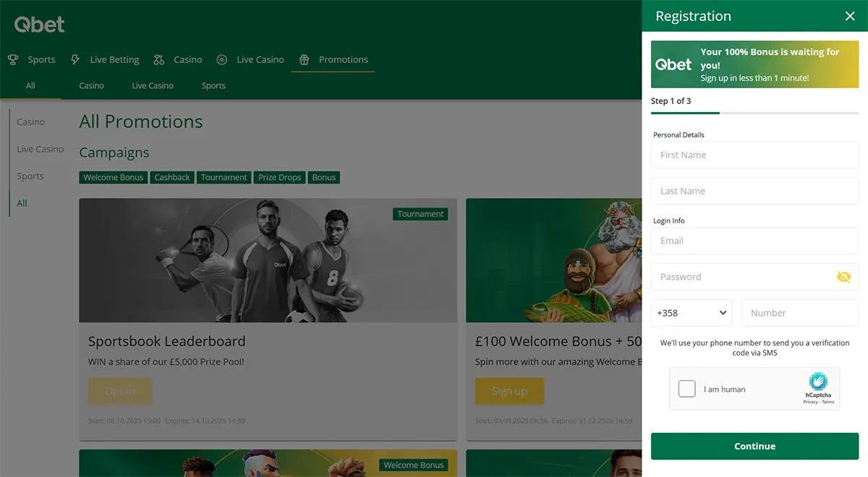Click the Sign up button on Welcome Bonus card
Screen dimensions: 868x477
pos(509,391)
